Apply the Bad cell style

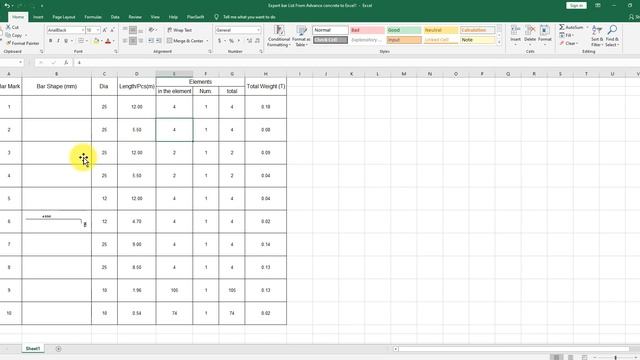pyautogui.click(x=367, y=30)
